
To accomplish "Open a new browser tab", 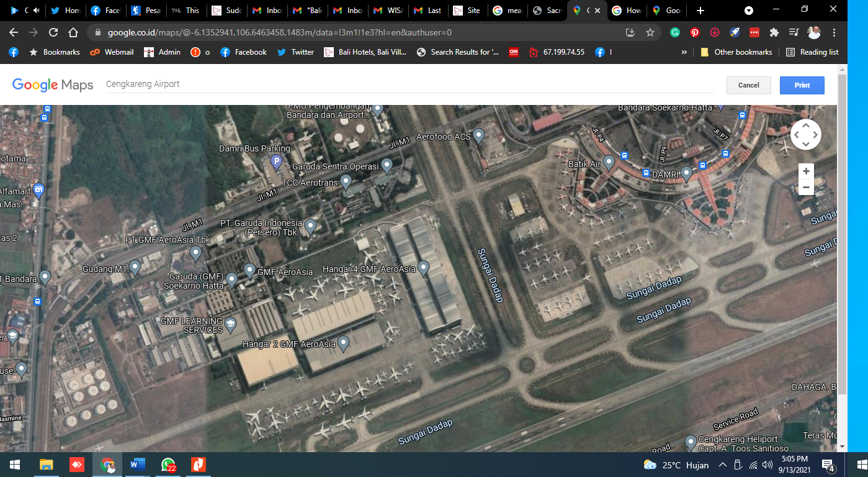I will pyautogui.click(x=700, y=11).
